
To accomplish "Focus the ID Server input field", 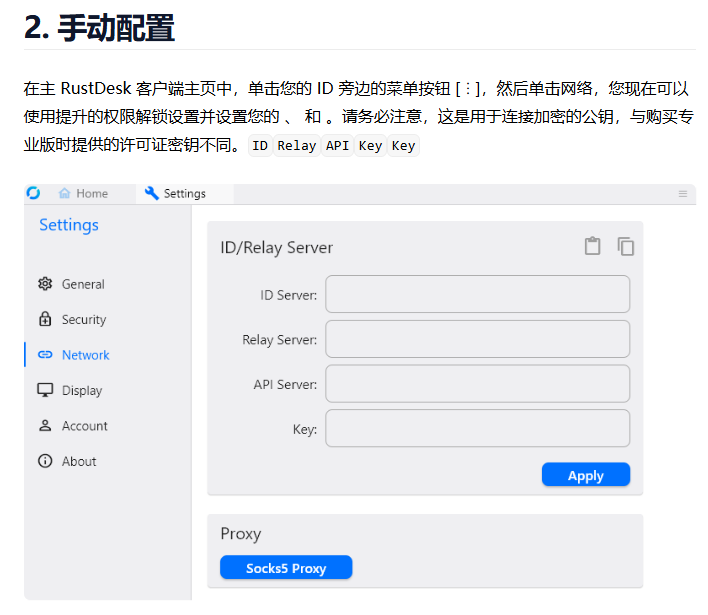I will click(477, 294).
